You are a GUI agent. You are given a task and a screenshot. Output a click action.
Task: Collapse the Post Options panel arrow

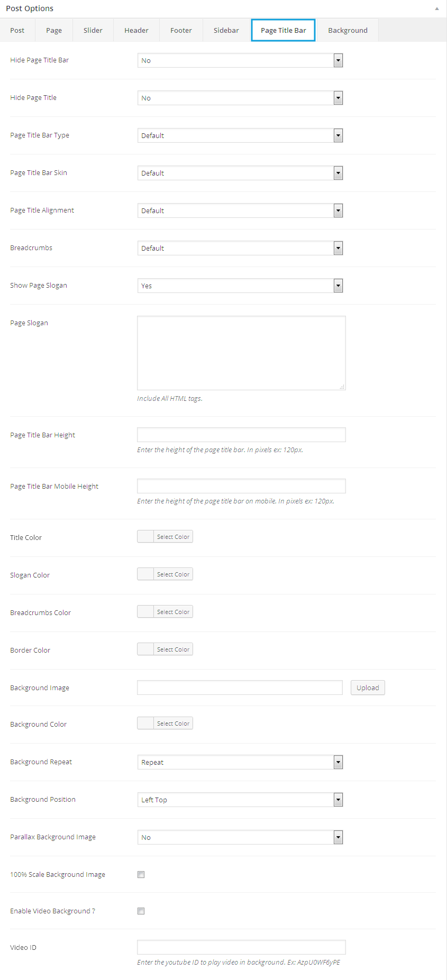[436, 8]
